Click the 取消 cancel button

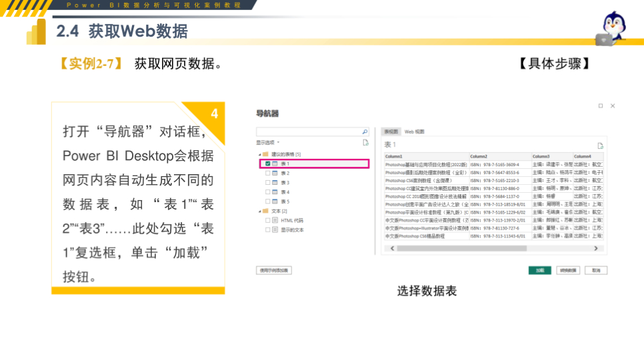tap(596, 270)
